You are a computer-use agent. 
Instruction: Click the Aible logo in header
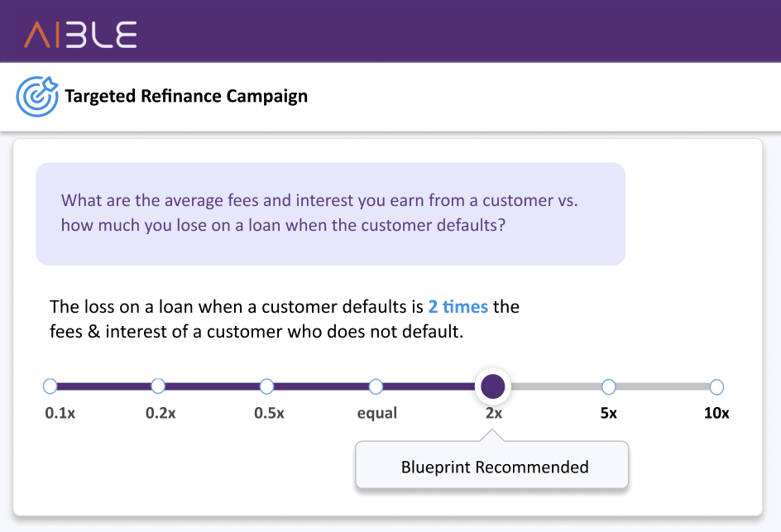coord(80,35)
